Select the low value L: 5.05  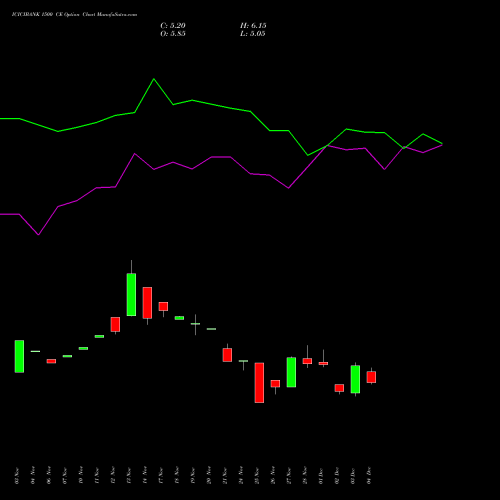click(253, 34)
